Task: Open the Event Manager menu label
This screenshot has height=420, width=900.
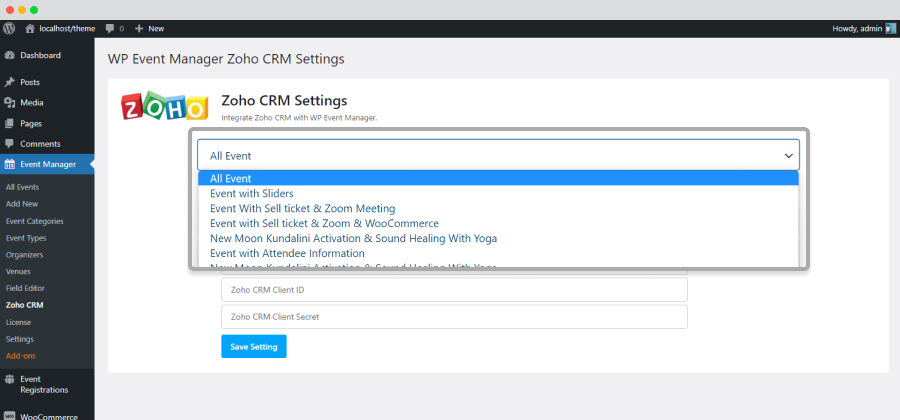Action: (48, 164)
